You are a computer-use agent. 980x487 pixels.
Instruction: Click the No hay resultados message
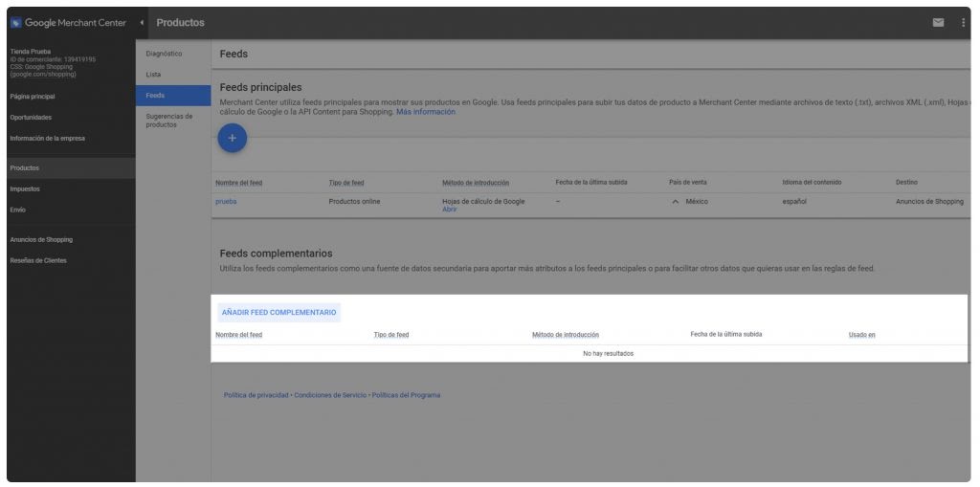pos(608,354)
